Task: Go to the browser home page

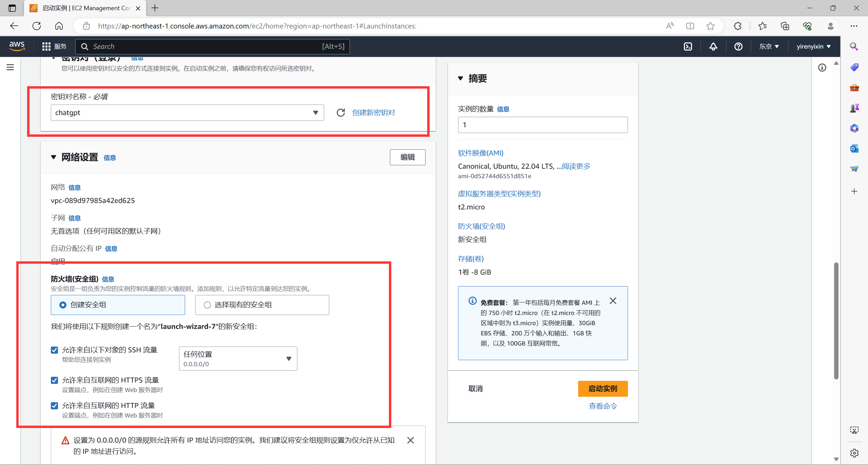Action: (59, 26)
